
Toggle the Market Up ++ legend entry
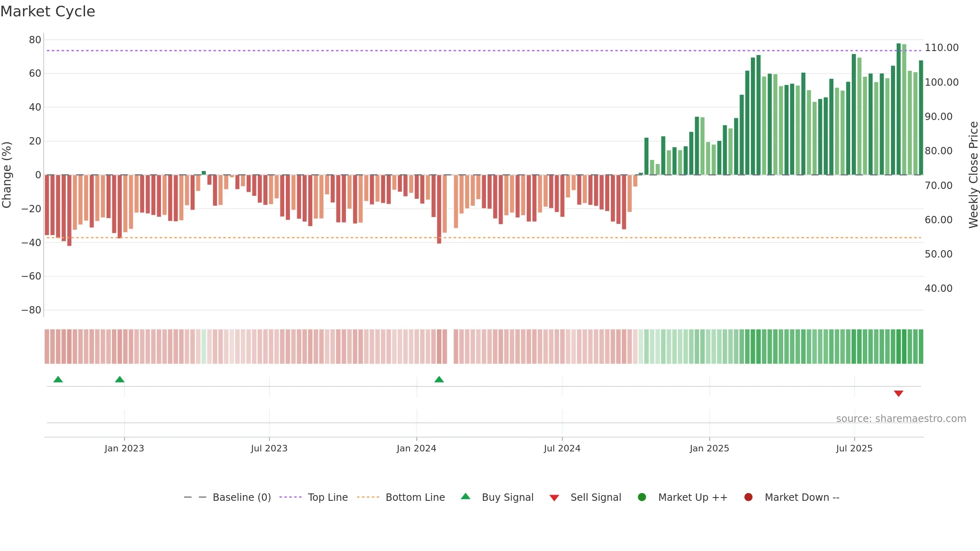point(682,497)
